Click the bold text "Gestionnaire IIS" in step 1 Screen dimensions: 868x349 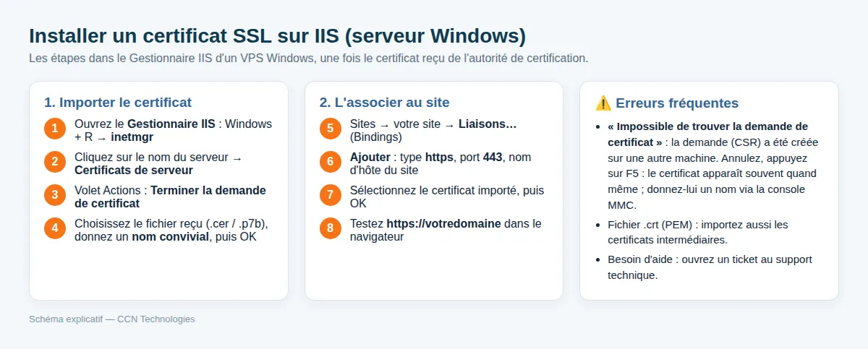(171, 124)
